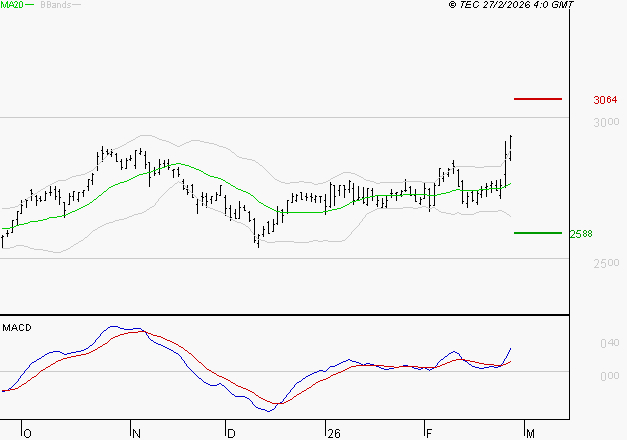Click the MACD 040 axis value
This screenshot has height=440, width=627.
[x=610, y=343]
